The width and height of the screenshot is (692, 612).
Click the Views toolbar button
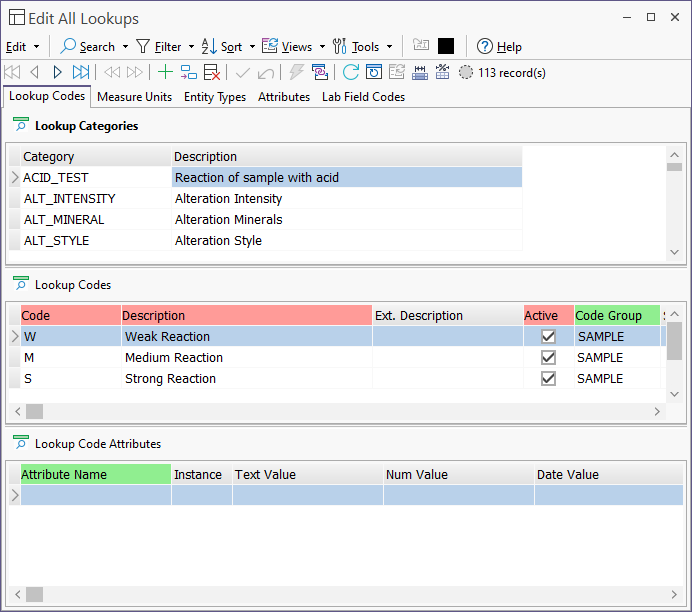point(287,46)
